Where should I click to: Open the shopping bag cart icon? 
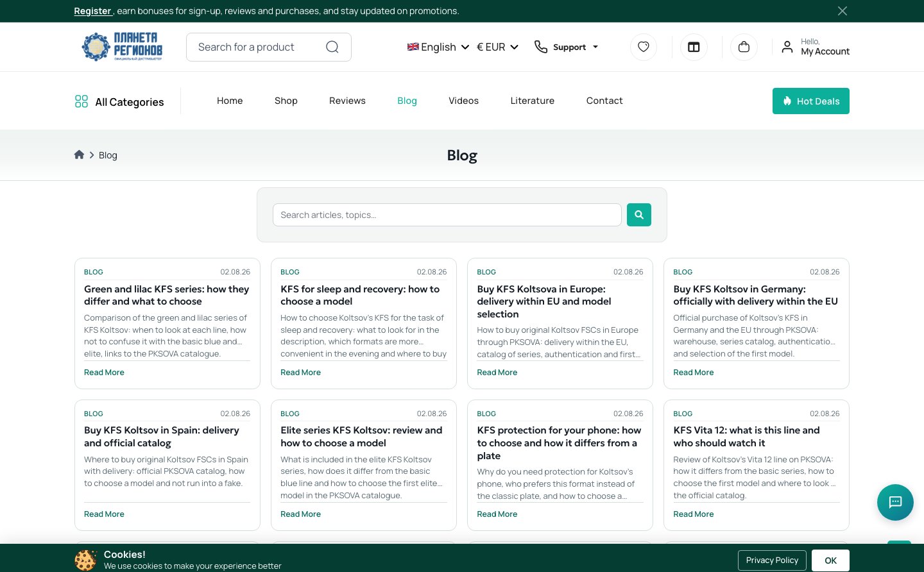click(744, 47)
